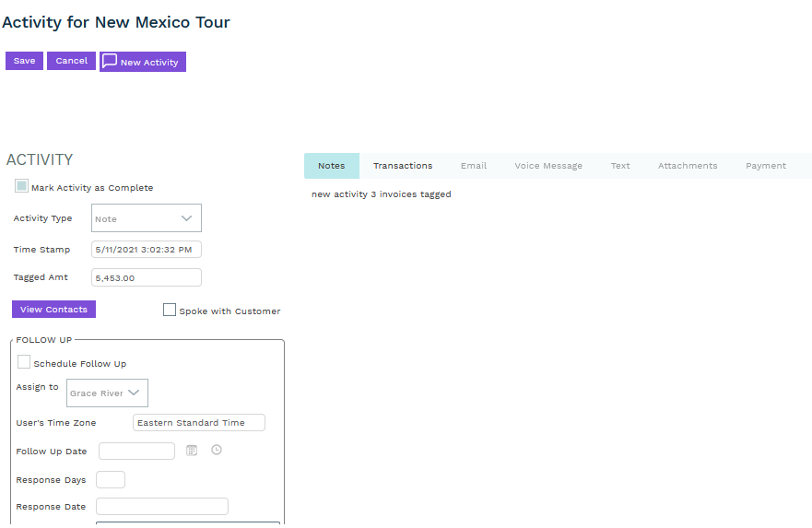Switch to the Payment tab
Screen dimensions: 812x528
(766, 166)
